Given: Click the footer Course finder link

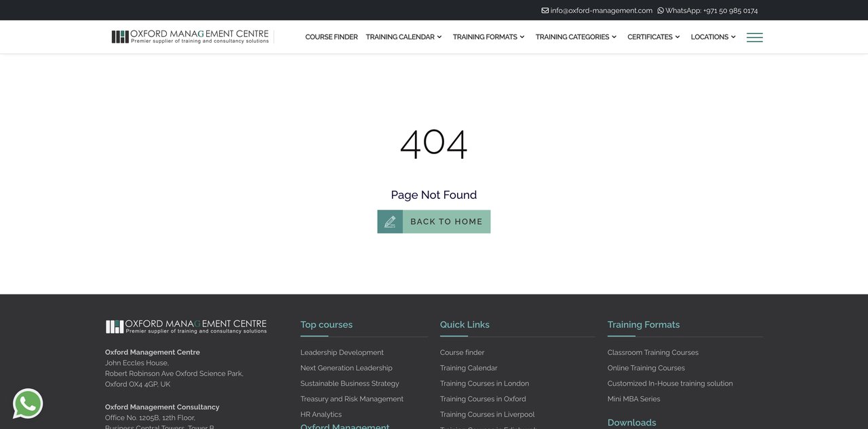Looking at the screenshot, I should point(462,352).
